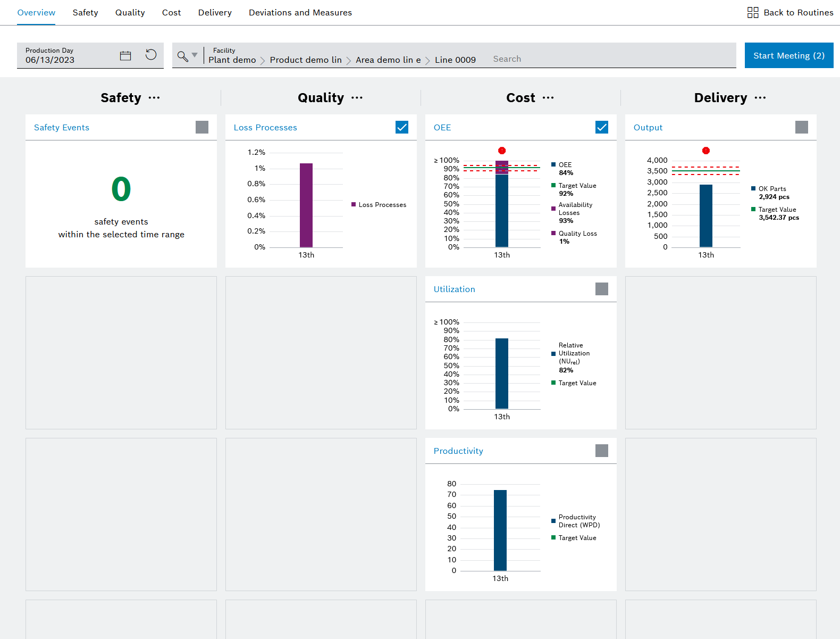Open the Safety column more options menu
This screenshot has width=840, height=639.
tap(154, 98)
